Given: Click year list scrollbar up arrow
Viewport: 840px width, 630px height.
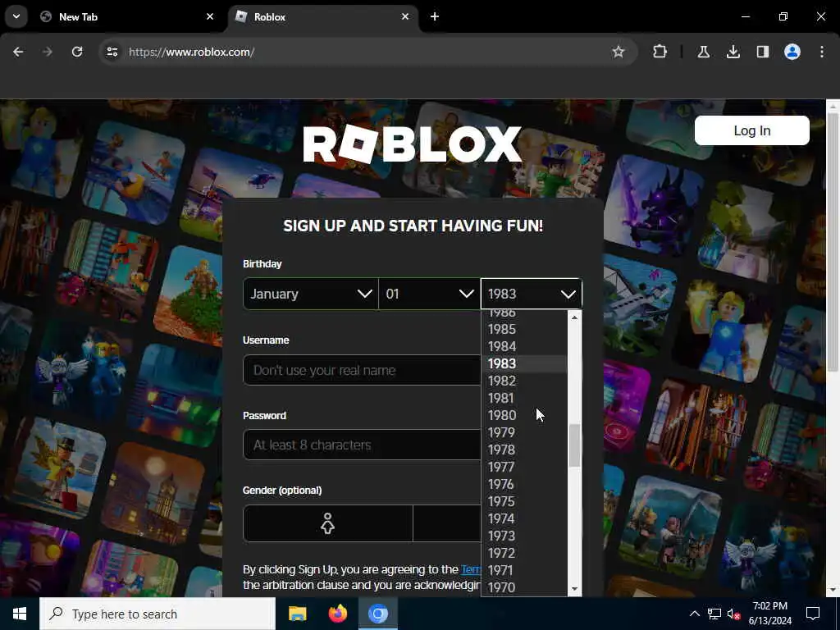Looking at the screenshot, I should (x=574, y=317).
